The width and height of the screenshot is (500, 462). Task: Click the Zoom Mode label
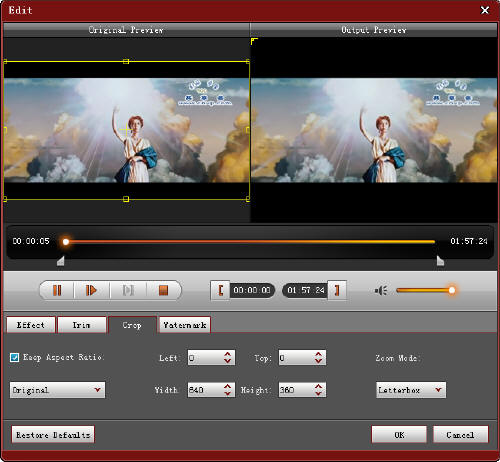pyautogui.click(x=398, y=358)
